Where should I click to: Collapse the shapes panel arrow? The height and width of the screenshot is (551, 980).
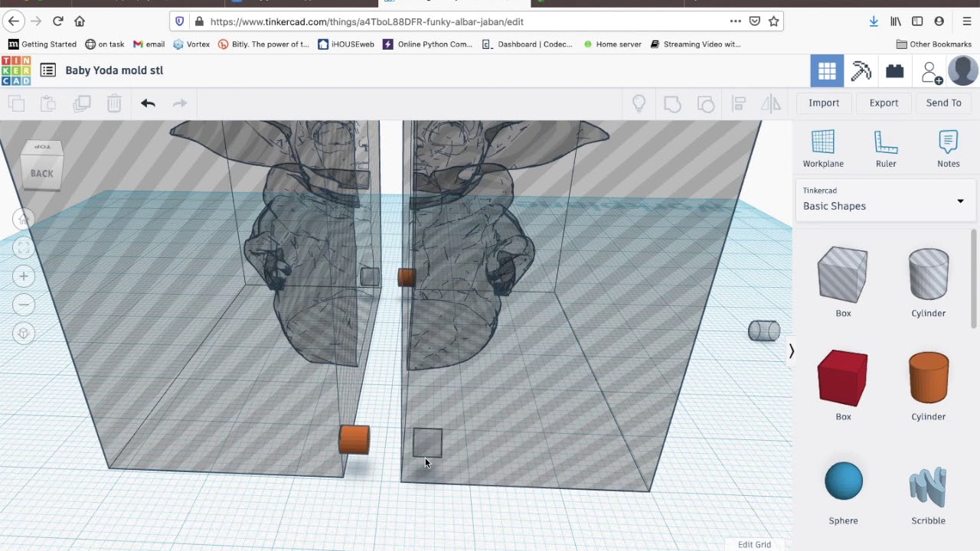click(791, 351)
